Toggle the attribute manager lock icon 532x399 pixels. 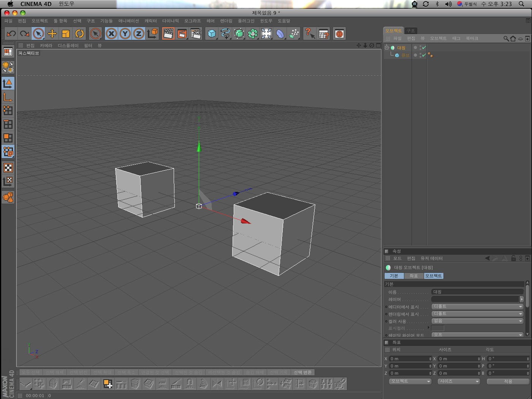(513, 258)
